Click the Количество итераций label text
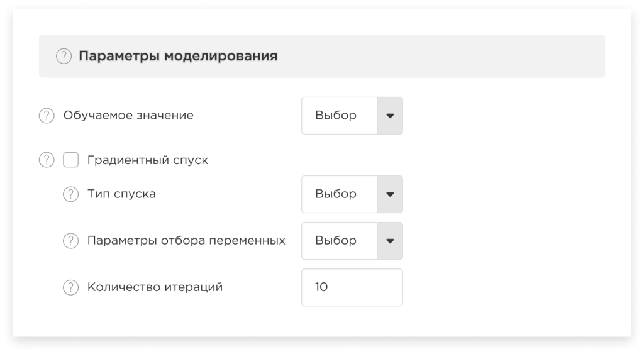Image resolution: width=644 pixels, height=354 pixels. click(155, 287)
